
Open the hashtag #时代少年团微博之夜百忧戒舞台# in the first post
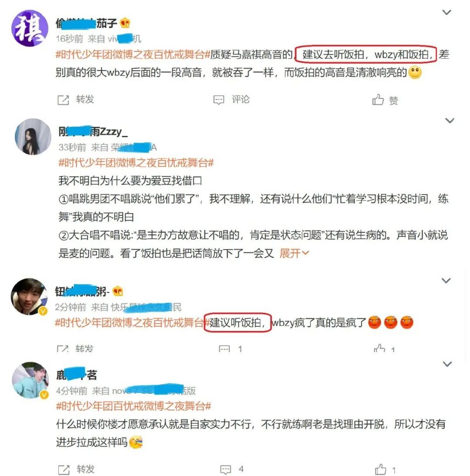point(133,55)
